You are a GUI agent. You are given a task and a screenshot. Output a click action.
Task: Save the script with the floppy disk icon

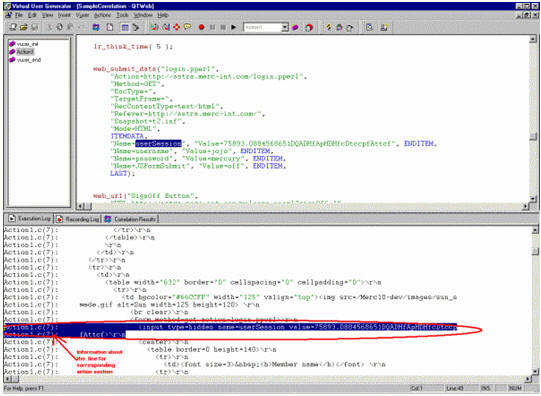tap(35, 27)
